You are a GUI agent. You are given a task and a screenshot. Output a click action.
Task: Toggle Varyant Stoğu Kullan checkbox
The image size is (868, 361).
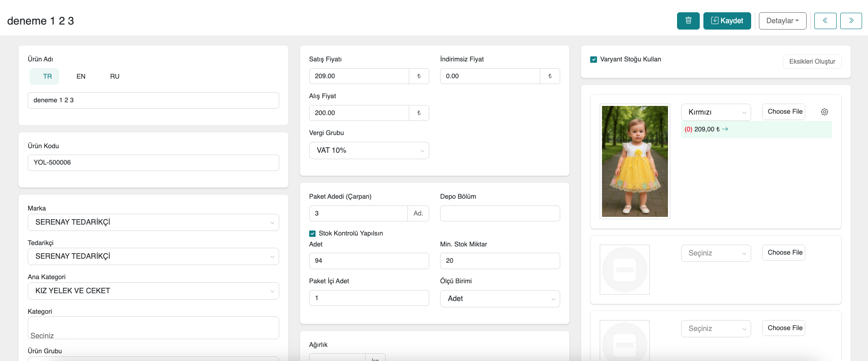(593, 60)
